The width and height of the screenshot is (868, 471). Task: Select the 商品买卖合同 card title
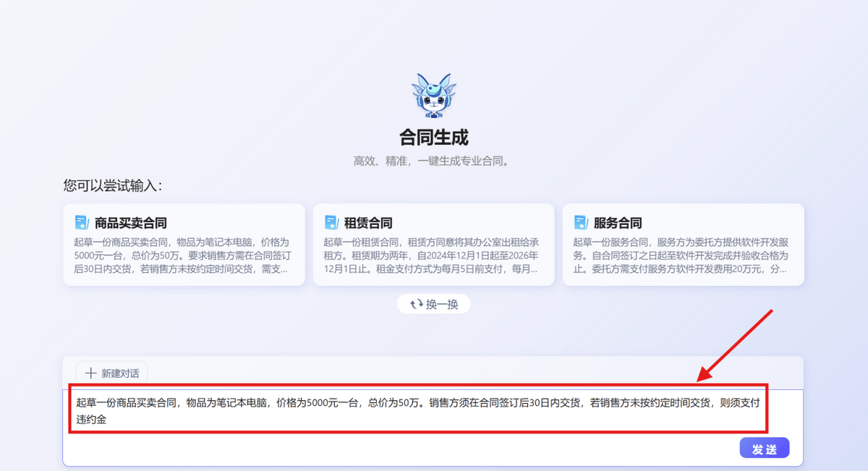130,223
